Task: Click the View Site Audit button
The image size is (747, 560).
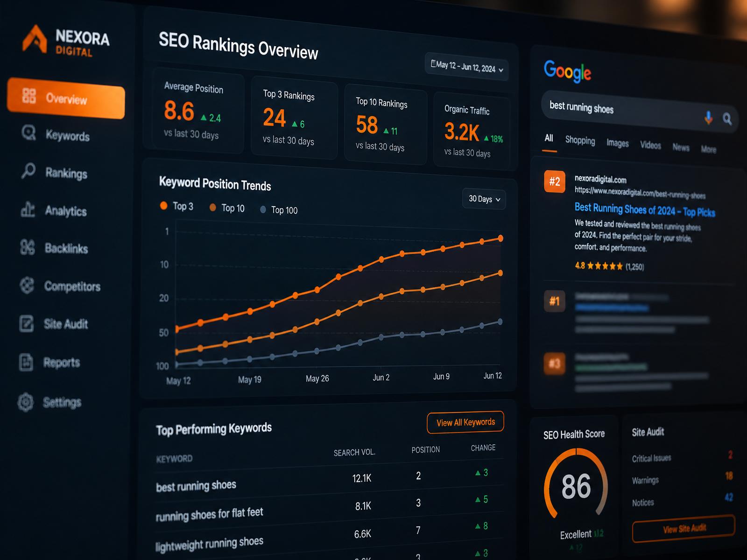Action: tap(684, 528)
